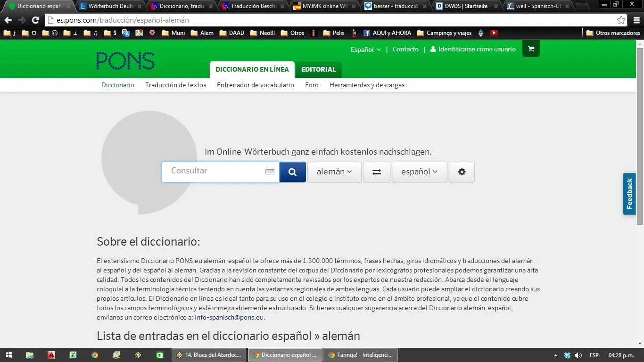Swap the alemán and español languages
The image size is (644, 362).
(x=376, y=172)
